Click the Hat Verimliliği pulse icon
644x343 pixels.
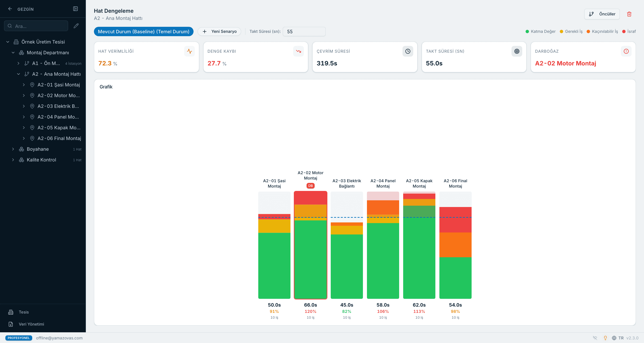pyautogui.click(x=189, y=51)
